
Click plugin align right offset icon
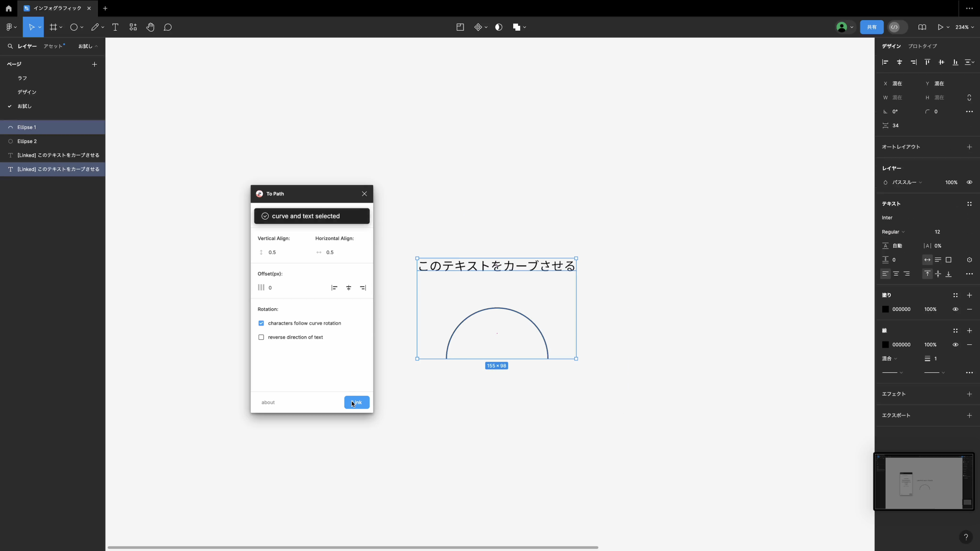[363, 288]
